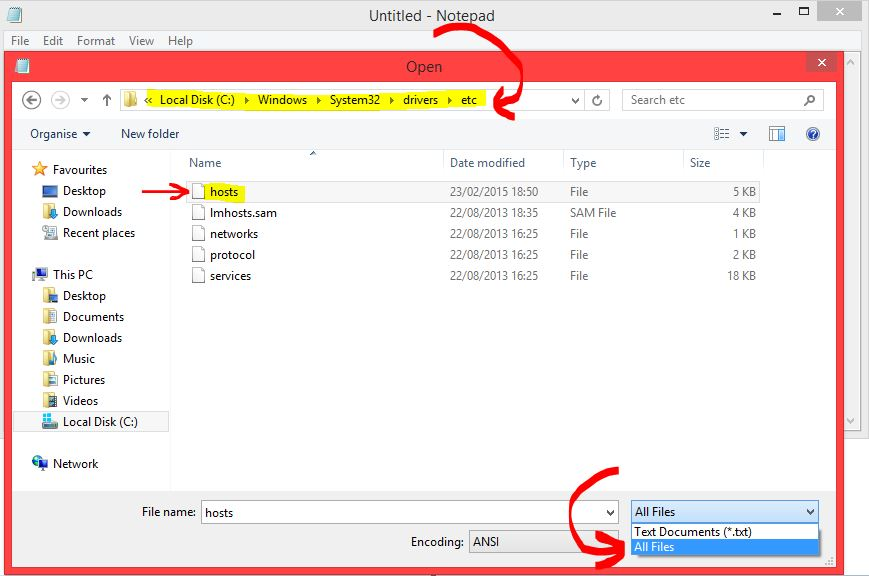The width and height of the screenshot is (869, 576).
Task: Open the Format menu in Notepad
Action: pyautogui.click(x=96, y=41)
